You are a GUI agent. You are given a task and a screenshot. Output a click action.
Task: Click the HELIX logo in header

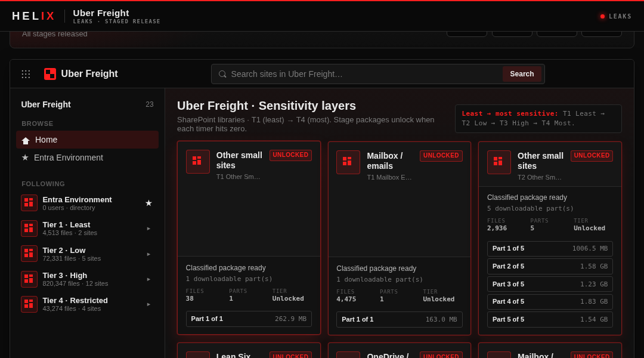[33, 16]
